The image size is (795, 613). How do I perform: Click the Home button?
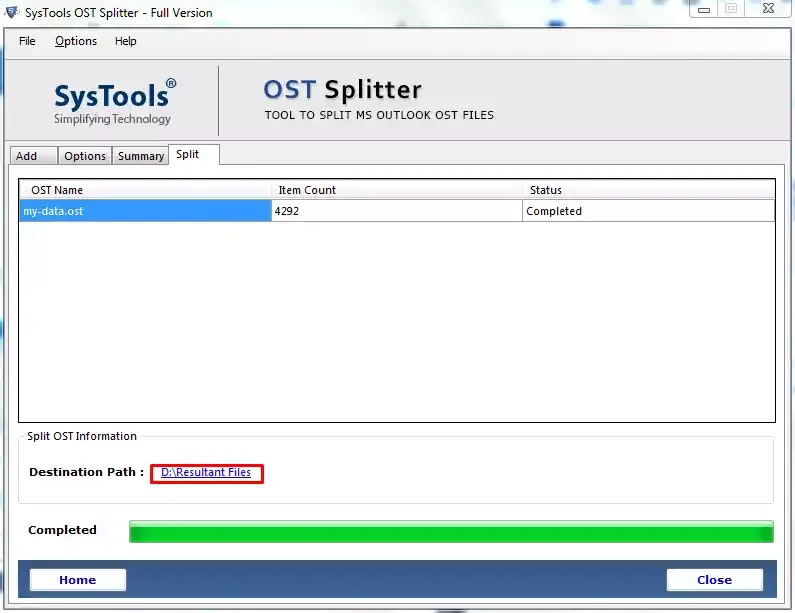click(78, 580)
